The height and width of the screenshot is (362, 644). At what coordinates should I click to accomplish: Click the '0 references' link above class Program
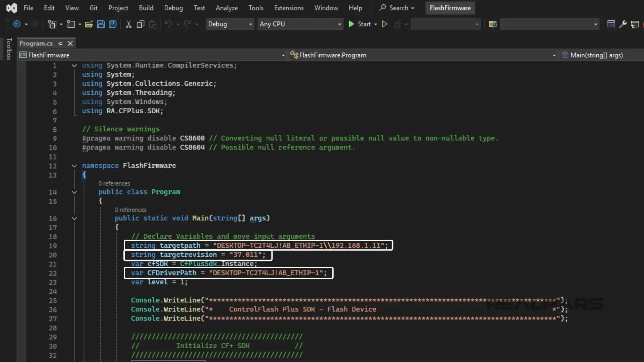pyautogui.click(x=114, y=183)
